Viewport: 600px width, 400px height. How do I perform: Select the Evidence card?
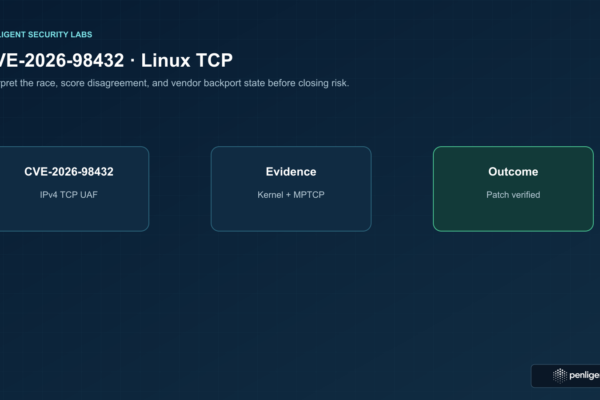(291, 189)
